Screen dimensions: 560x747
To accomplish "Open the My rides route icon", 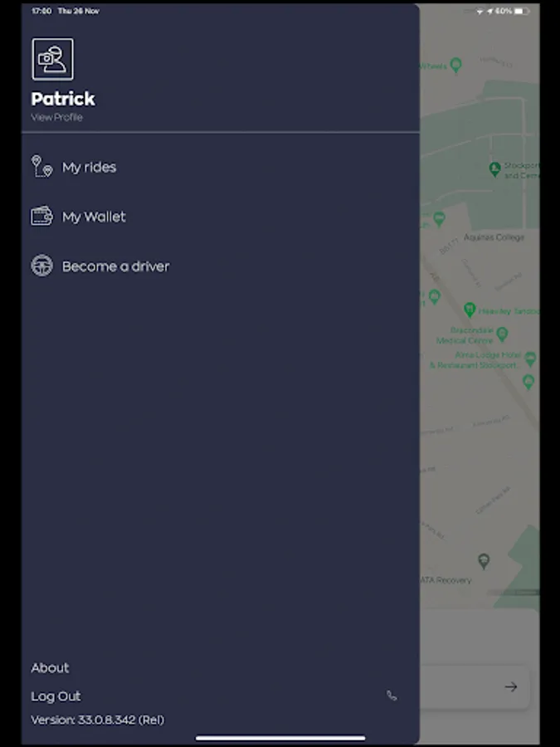I will click(x=42, y=166).
